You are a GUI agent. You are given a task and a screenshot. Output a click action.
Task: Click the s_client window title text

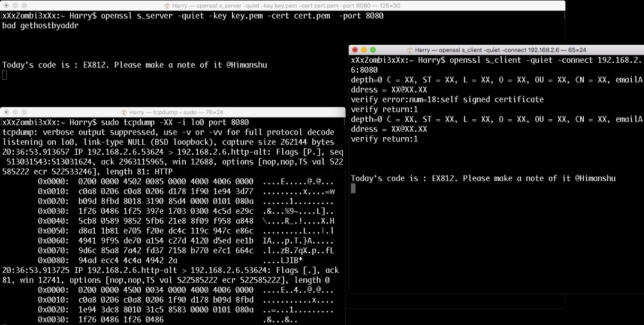tap(500, 50)
